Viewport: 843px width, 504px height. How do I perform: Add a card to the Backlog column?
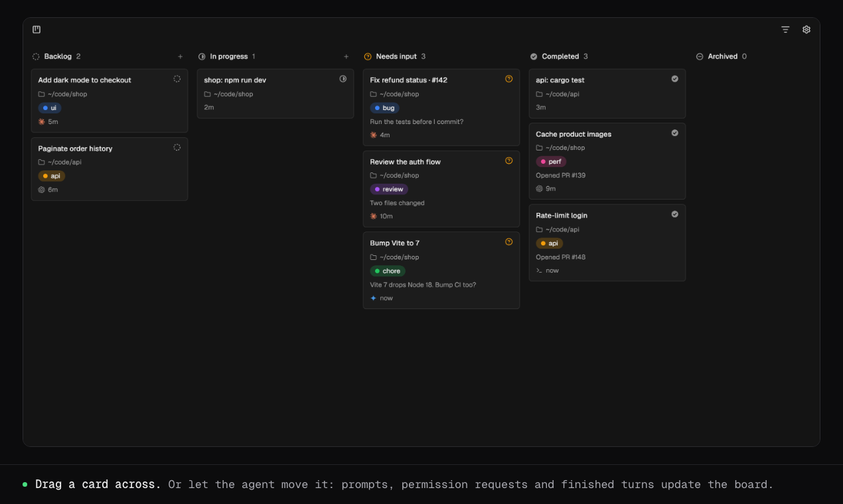(x=180, y=56)
